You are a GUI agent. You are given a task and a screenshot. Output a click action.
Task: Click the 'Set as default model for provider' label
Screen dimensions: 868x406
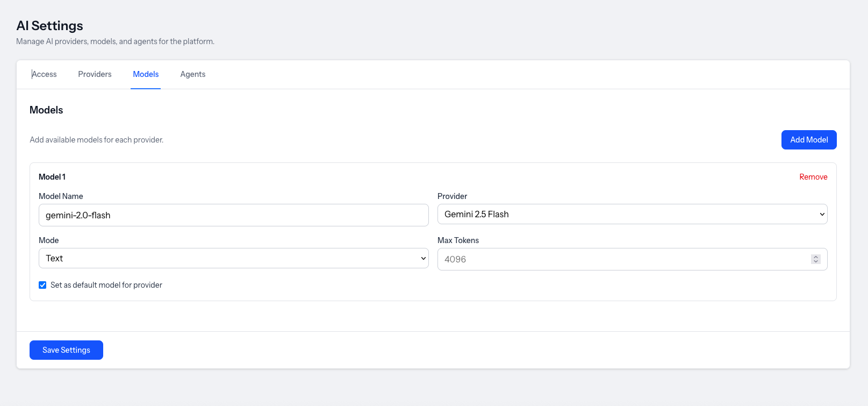point(106,285)
